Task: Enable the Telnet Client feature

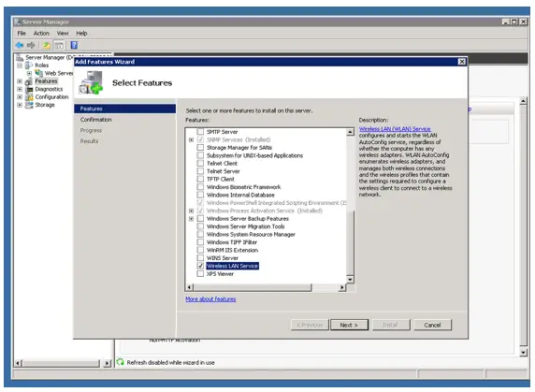Action: point(200,163)
